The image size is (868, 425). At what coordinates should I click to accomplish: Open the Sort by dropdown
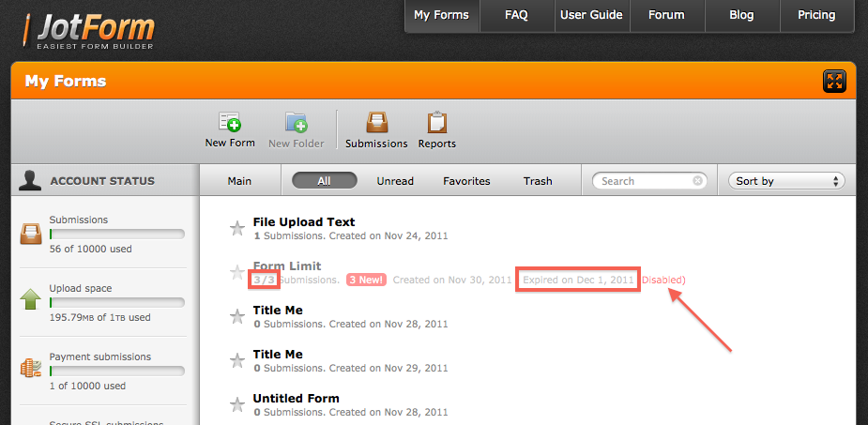786,181
